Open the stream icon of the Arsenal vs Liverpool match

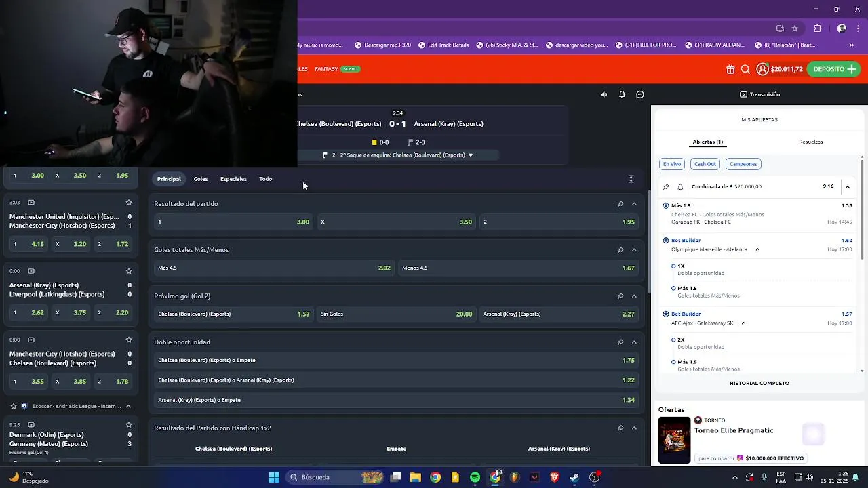[x=31, y=271]
